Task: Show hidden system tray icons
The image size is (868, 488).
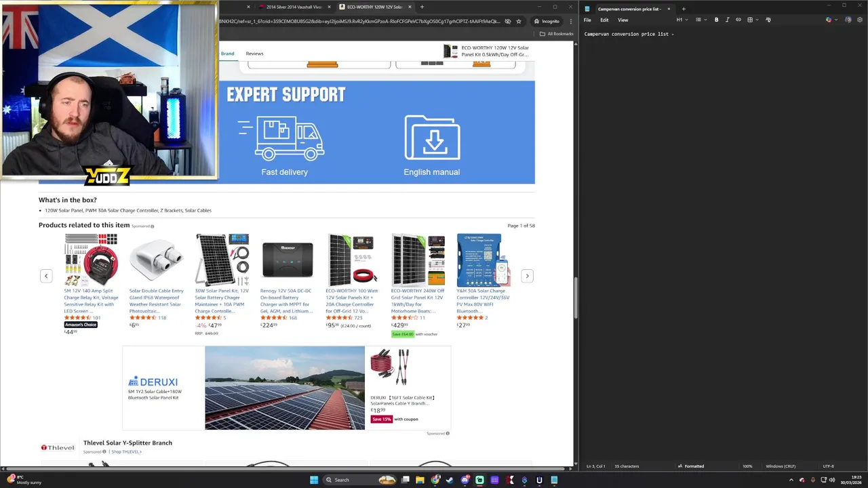Action: coord(791,480)
